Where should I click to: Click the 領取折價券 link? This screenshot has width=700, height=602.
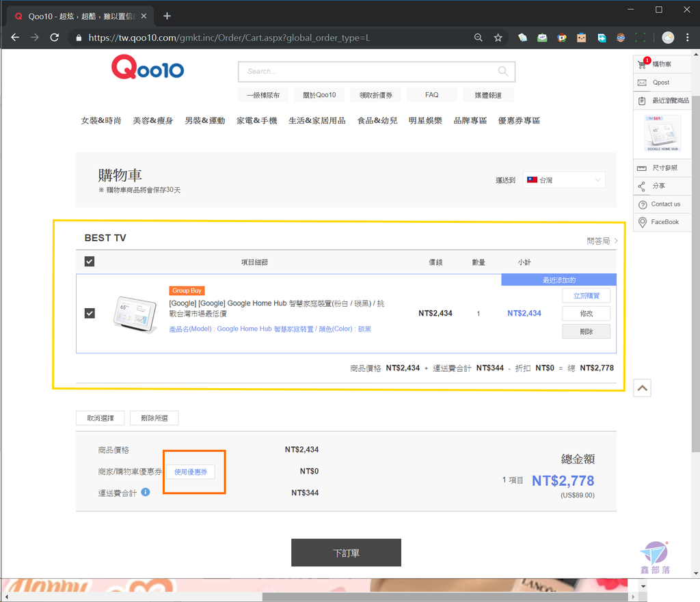coord(376,95)
